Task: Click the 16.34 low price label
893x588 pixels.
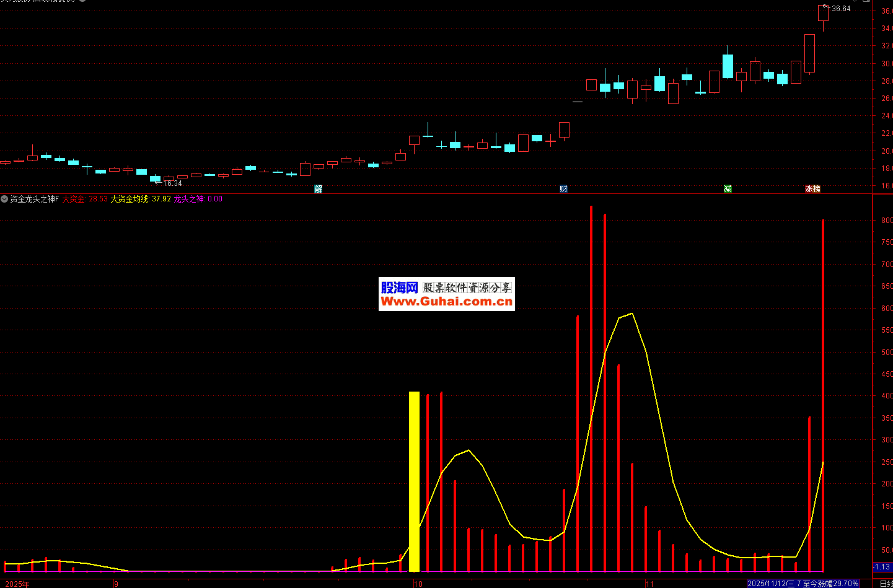Action: 172,183
